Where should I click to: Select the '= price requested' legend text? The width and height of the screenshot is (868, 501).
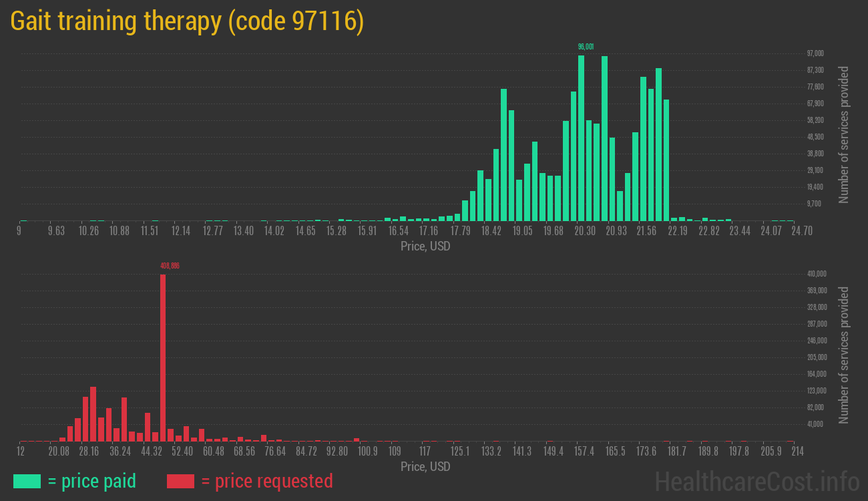266,481
